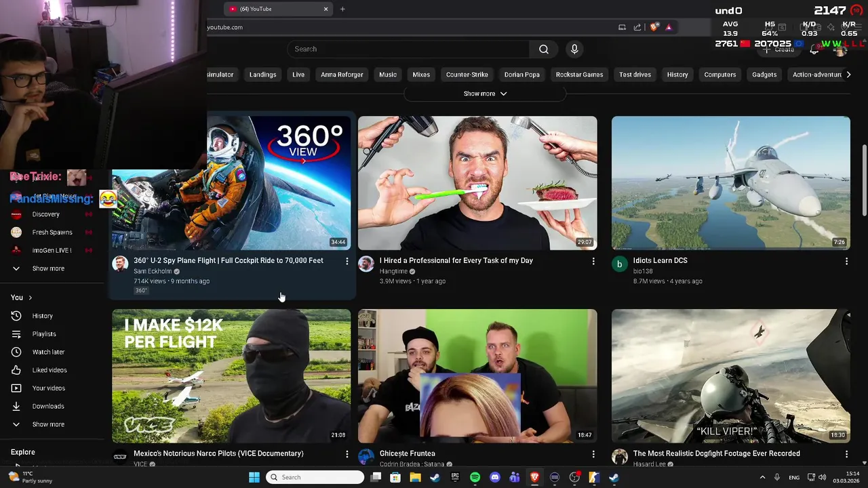Open options menu for Idiots Learn DCS
The image size is (868, 488).
pyautogui.click(x=846, y=261)
